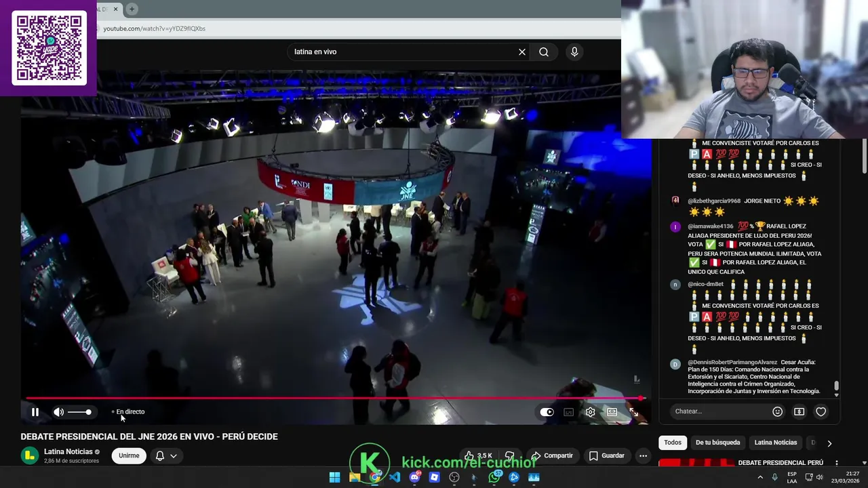Open WhatsApp from the taskbar
The height and width of the screenshot is (488, 868).
click(x=494, y=477)
